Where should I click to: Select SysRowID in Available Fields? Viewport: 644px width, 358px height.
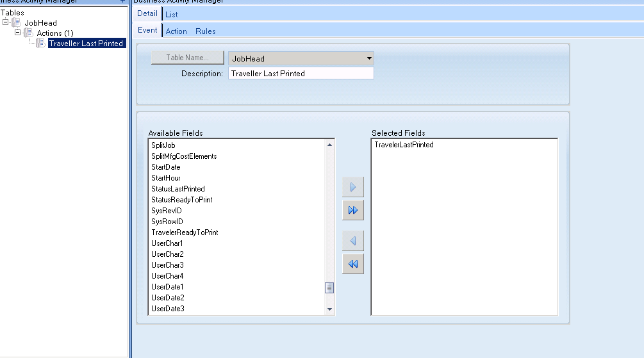coord(167,222)
